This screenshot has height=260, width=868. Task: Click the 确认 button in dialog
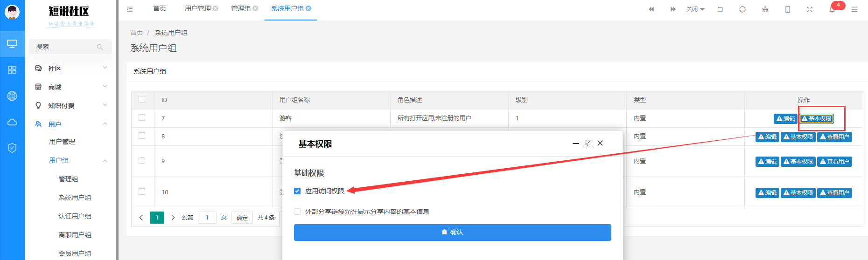pos(453,233)
